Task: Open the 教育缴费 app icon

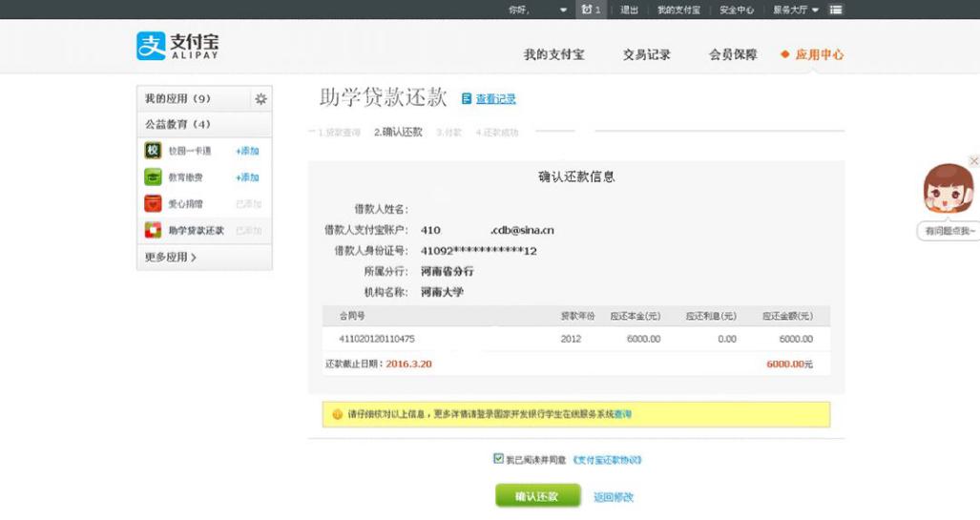Action: click(153, 177)
